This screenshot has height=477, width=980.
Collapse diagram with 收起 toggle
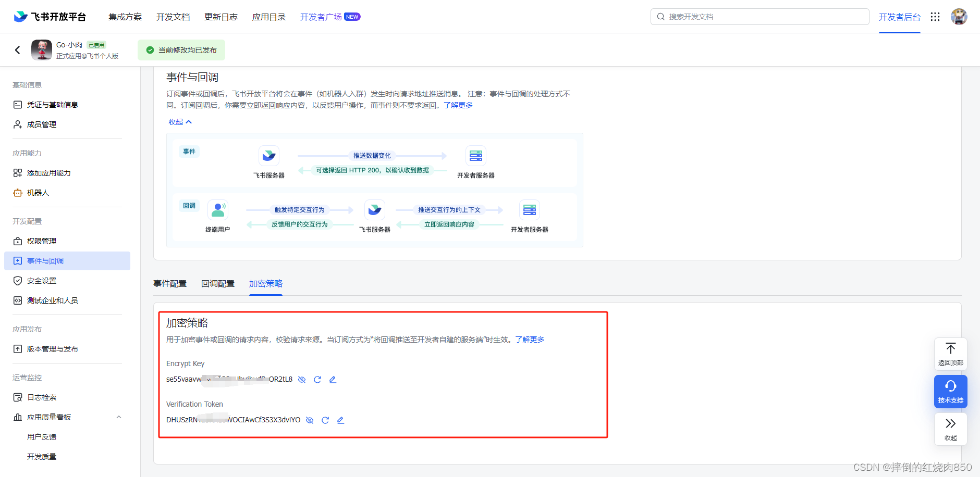[180, 122]
